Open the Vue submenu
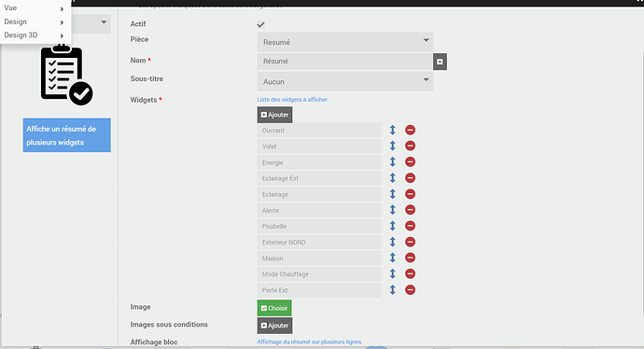Viewport: 644px width, 349px height. click(35, 8)
